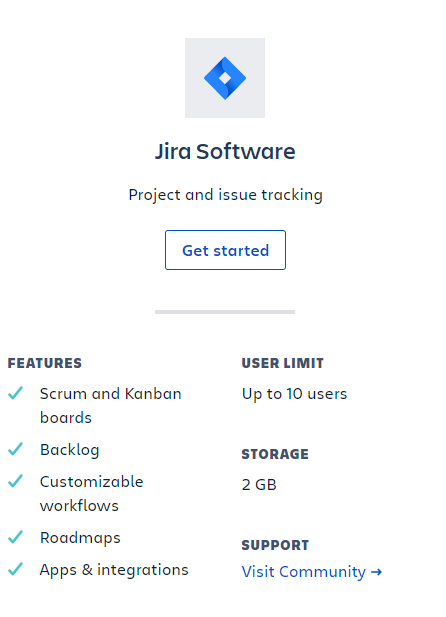Viewport: 446px width, 617px height.
Task: Click the checkmark next to Backlog
Action: pyautogui.click(x=15, y=449)
